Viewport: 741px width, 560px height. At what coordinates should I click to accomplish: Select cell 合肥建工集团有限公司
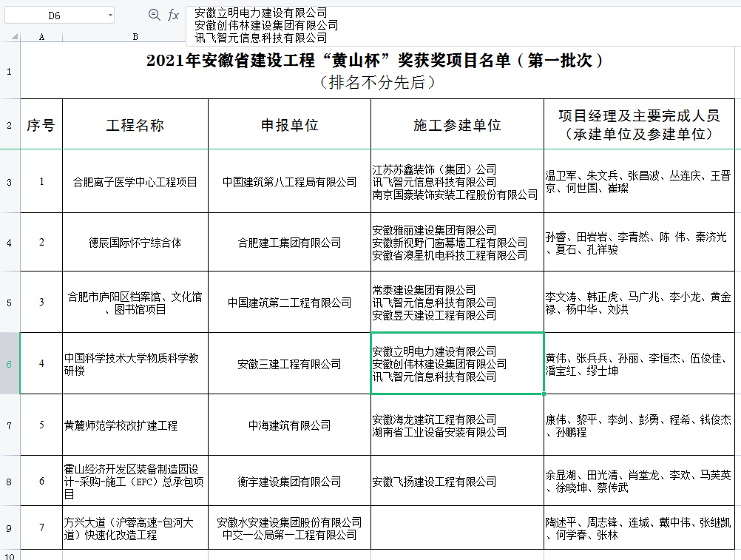tap(289, 243)
